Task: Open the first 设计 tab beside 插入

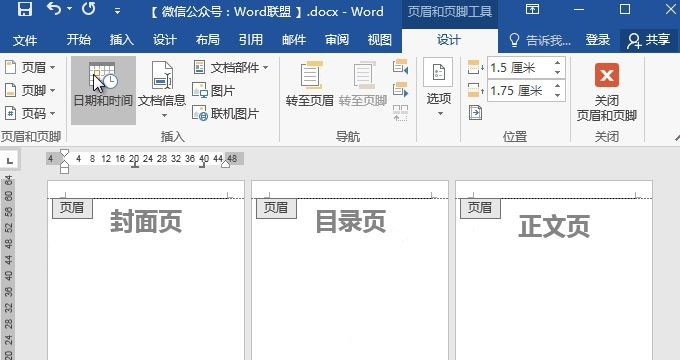Action: point(165,40)
